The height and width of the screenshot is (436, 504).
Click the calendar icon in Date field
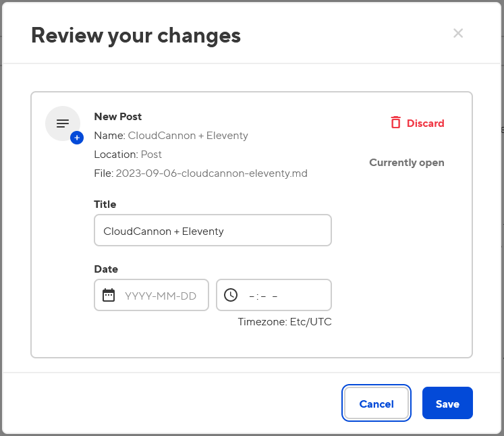[109, 295]
